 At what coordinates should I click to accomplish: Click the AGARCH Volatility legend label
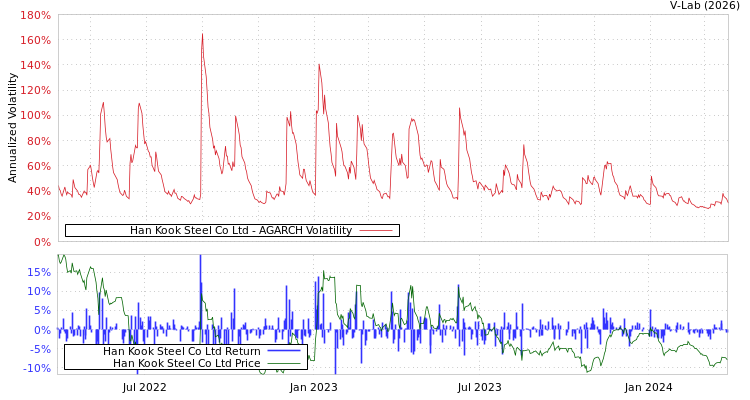point(240,230)
